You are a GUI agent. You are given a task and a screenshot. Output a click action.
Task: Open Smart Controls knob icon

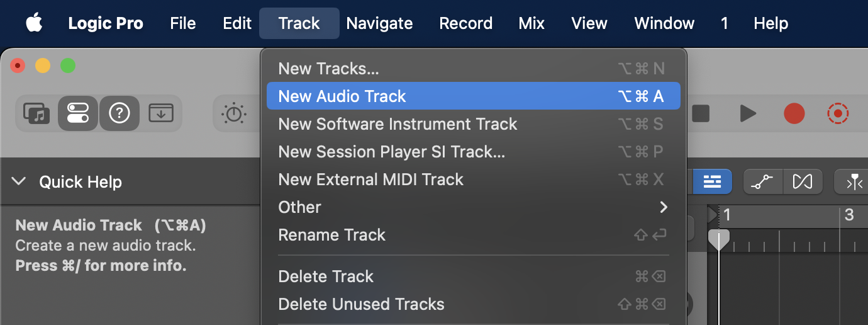[235, 113]
